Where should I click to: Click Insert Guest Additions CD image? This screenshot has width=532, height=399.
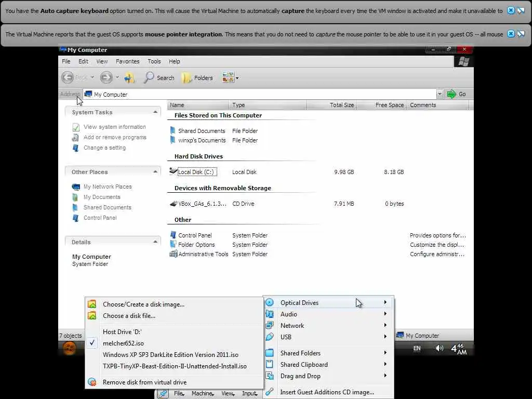tap(328, 392)
